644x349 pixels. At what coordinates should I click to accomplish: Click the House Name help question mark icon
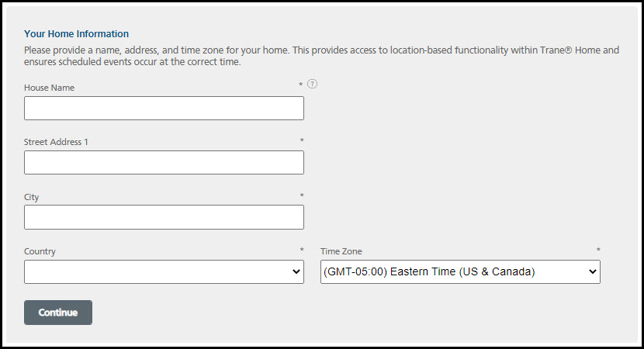tap(312, 84)
